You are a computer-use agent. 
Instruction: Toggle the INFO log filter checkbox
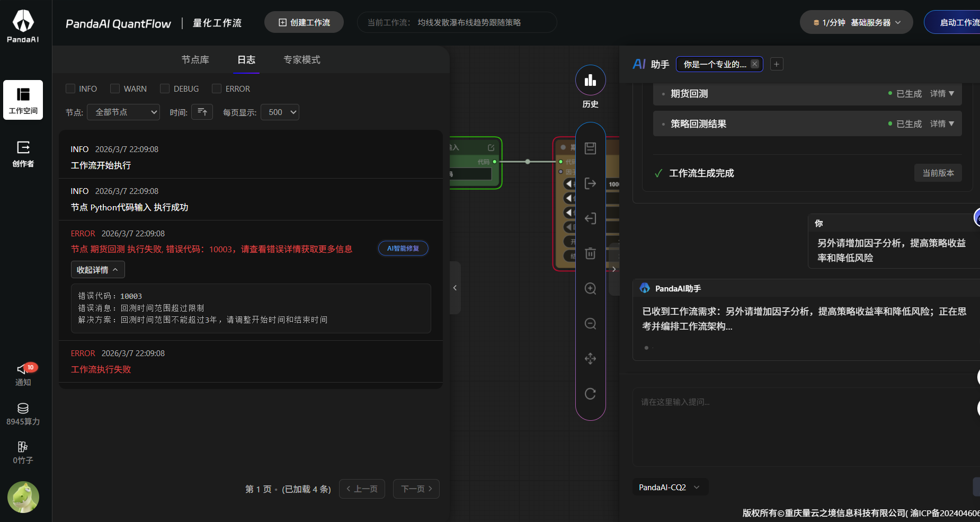pos(70,89)
